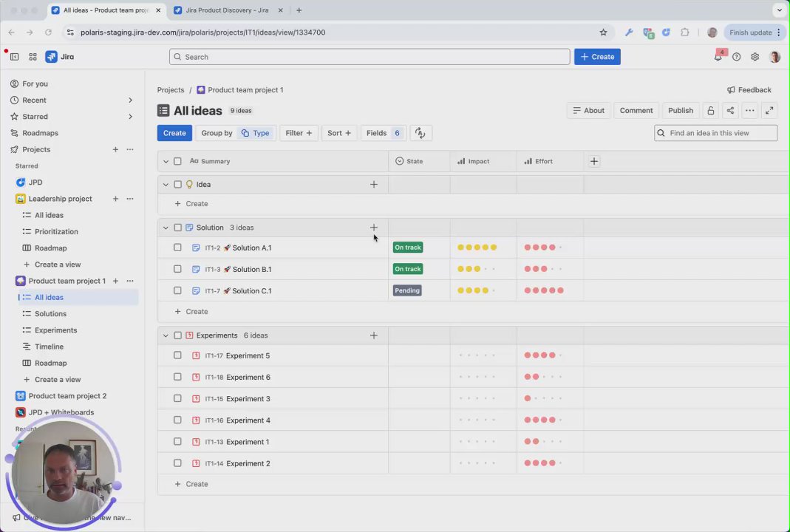The image size is (790, 532).
Task: Open the Sort options
Action: [339, 133]
